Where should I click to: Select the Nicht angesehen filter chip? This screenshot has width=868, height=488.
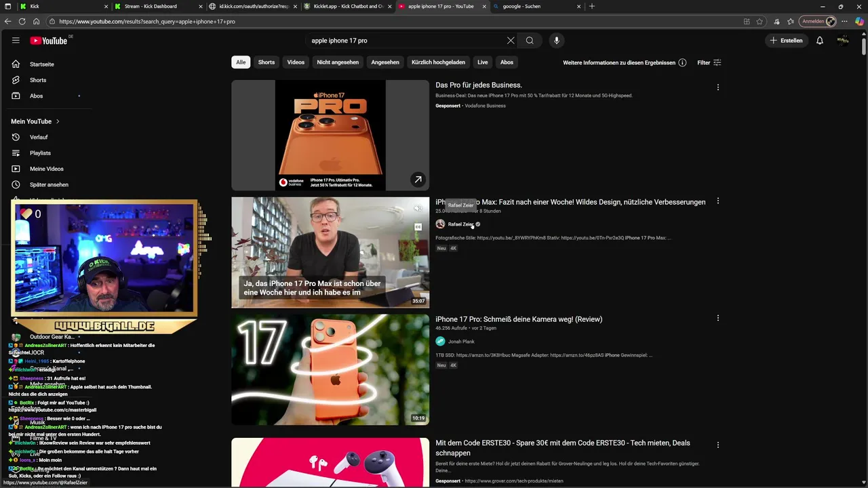click(x=338, y=62)
